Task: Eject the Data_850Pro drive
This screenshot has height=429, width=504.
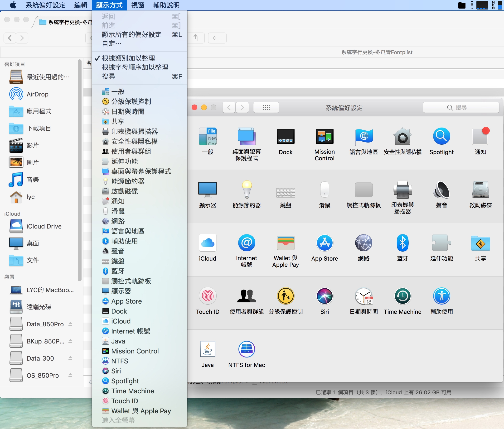Action: [70, 324]
